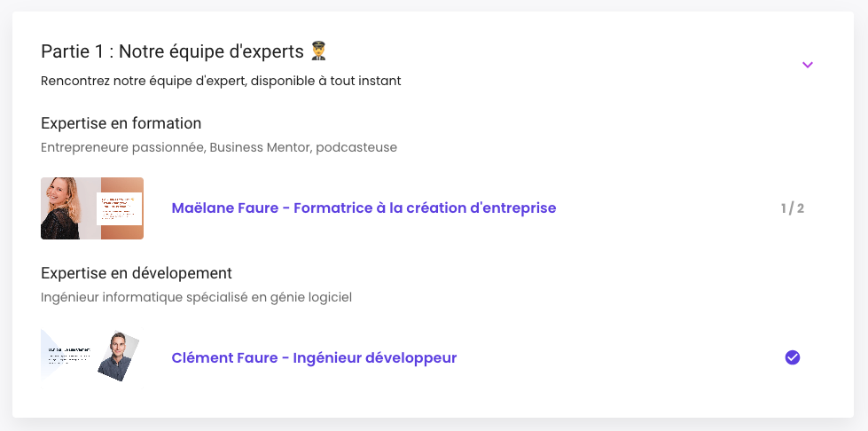
Task: Open Clément Faure Ingénieur développeur link
Action: click(x=314, y=358)
